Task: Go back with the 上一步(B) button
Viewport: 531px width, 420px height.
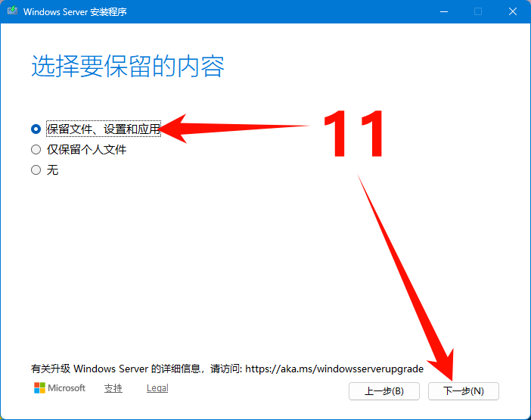Action: pos(384,391)
